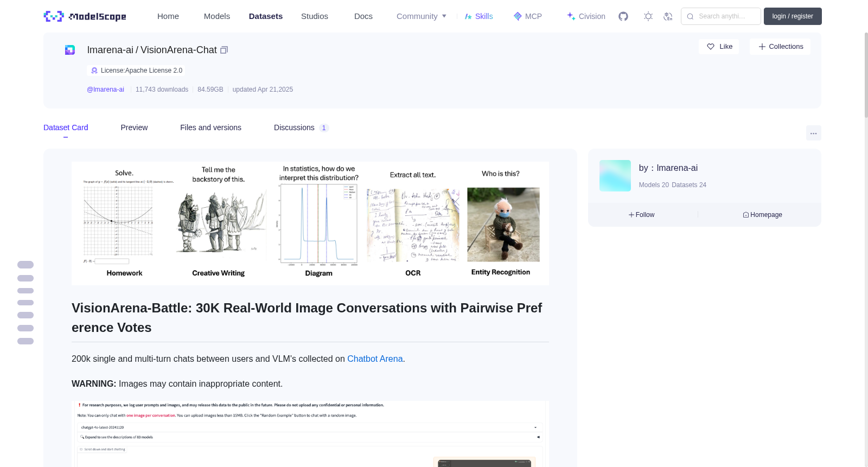Add to Collections with the plus button
The height and width of the screenshot is (467, 868).
pyautogui.click(x=780, y=47)
